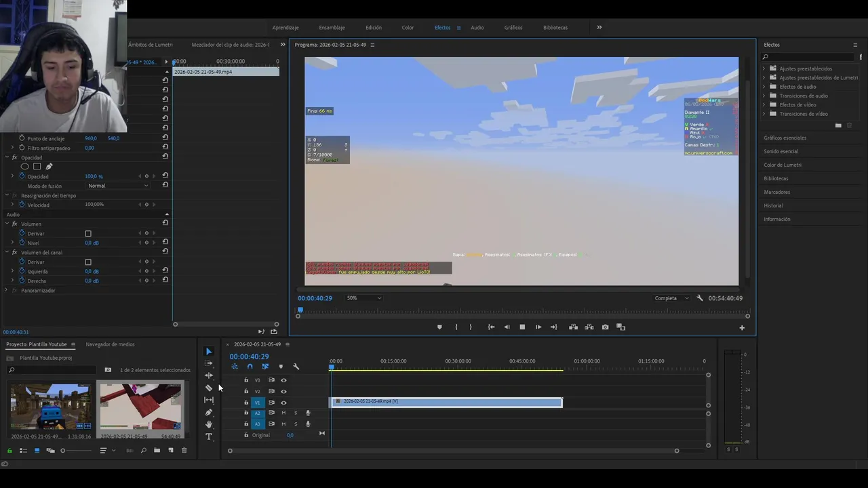Open Completa playback resolution dropdown
The image size is (868, 488).
click(671, 298)
